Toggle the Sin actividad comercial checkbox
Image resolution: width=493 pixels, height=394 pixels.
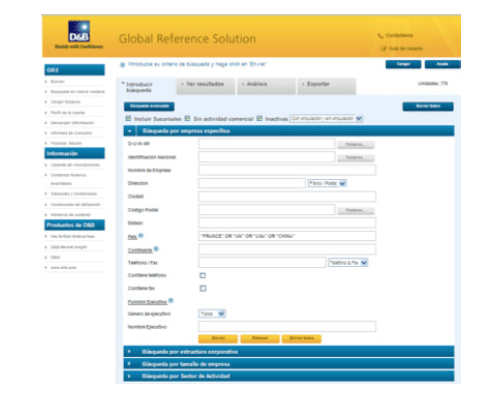point(188,118)
